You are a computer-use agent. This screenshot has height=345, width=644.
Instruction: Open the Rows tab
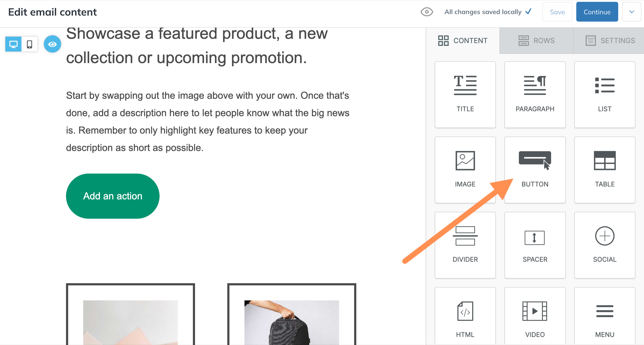click(536, 40)
